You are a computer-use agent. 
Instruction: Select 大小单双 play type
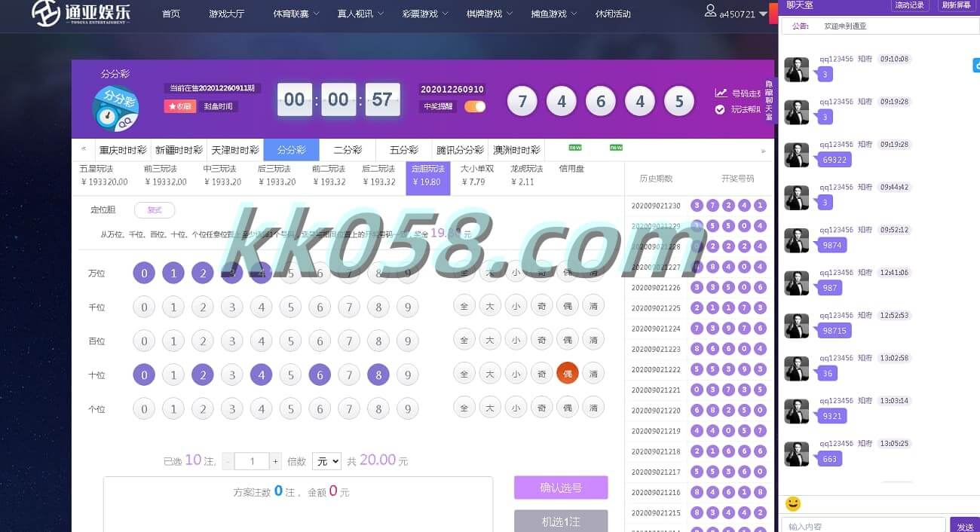pyautogui.click(x=476, y=176)
